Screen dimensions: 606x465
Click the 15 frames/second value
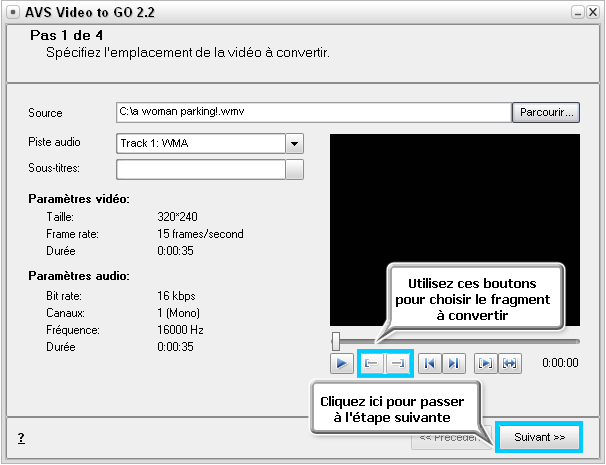tap(200, 234)
